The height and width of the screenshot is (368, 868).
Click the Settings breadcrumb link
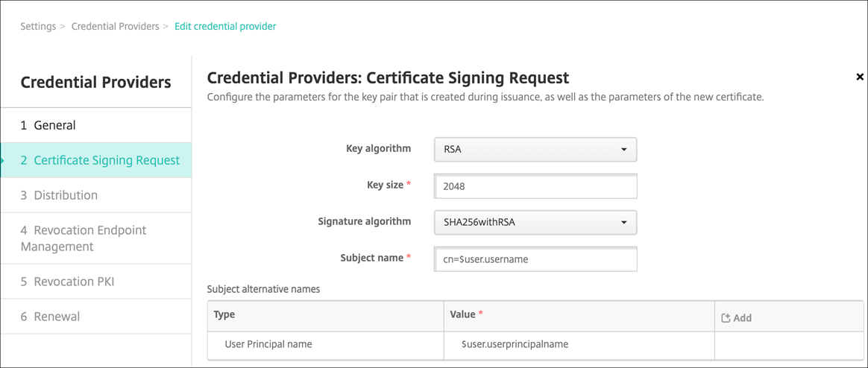pos(38,26)
